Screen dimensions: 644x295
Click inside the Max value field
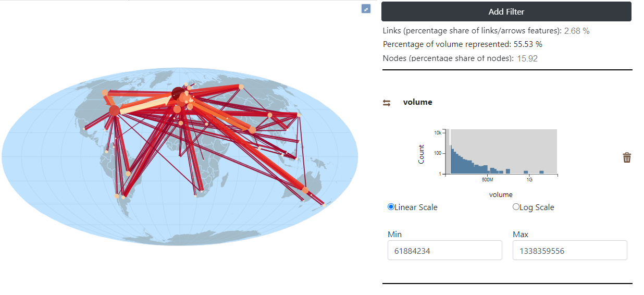(570, 250)
